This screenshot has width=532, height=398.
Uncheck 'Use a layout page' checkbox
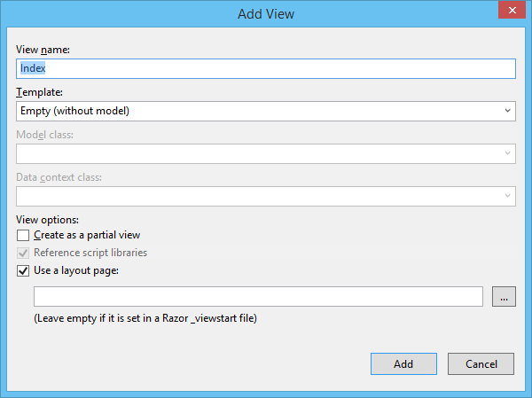pos(23,270)
